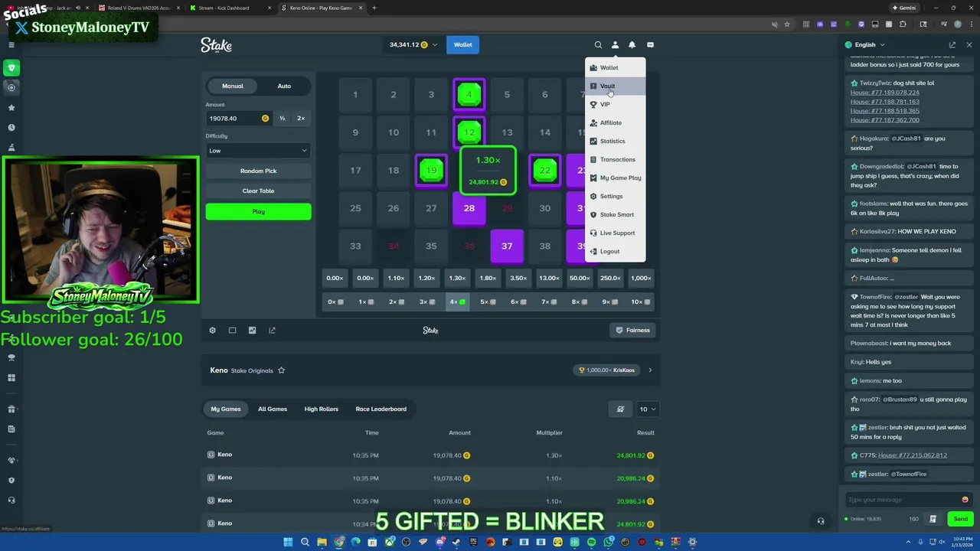Click the green shield sidebar icon

click(11, 68)
